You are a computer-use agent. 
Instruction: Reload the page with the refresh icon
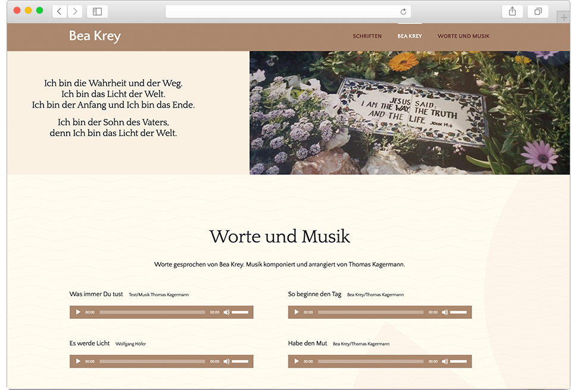point(403,11)
